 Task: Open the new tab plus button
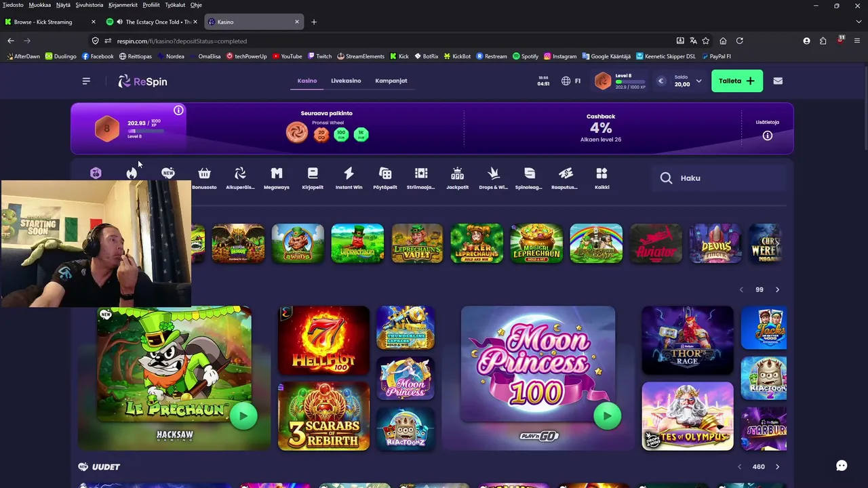click(313, 22)
